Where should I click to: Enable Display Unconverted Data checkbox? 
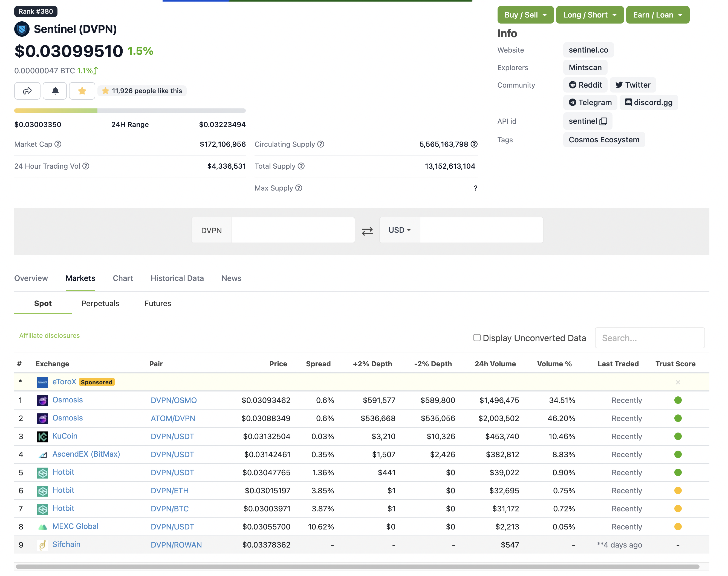[476, 338]
